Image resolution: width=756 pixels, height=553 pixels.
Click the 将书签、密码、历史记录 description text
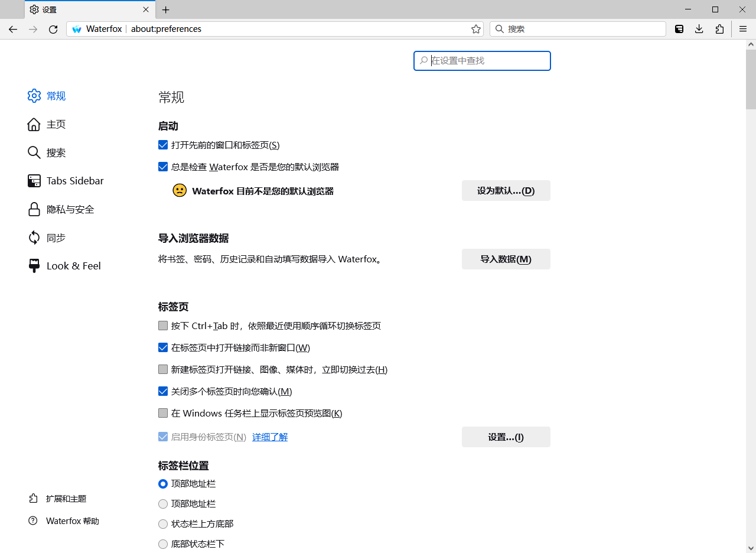270,259
